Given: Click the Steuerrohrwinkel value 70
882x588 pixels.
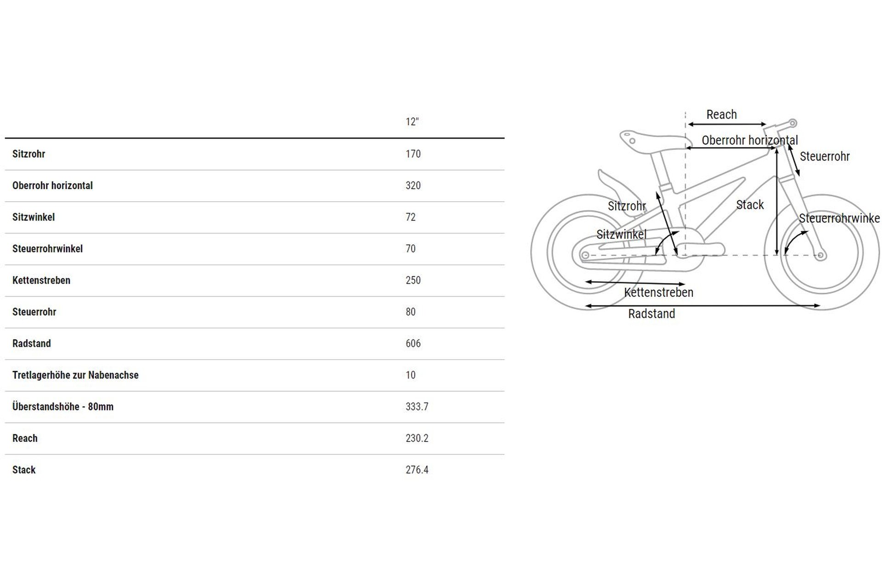Looking at the screenshot, I should point(411,249).
